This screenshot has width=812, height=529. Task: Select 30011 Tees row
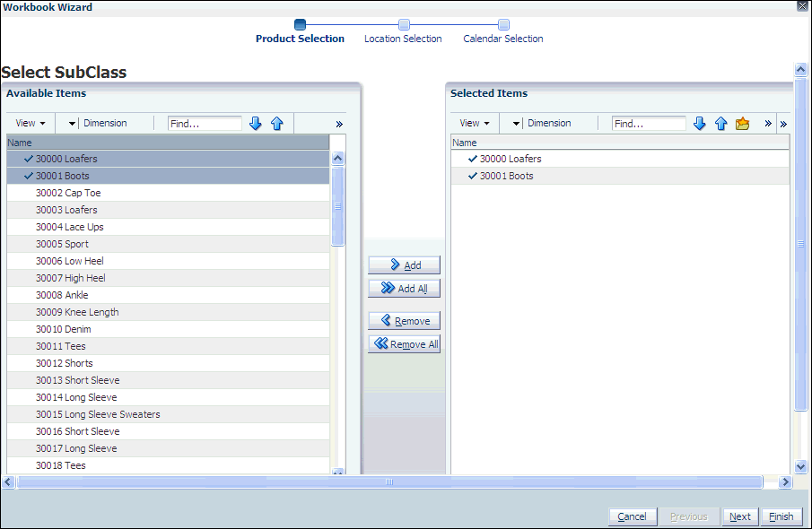click(168, 347)
